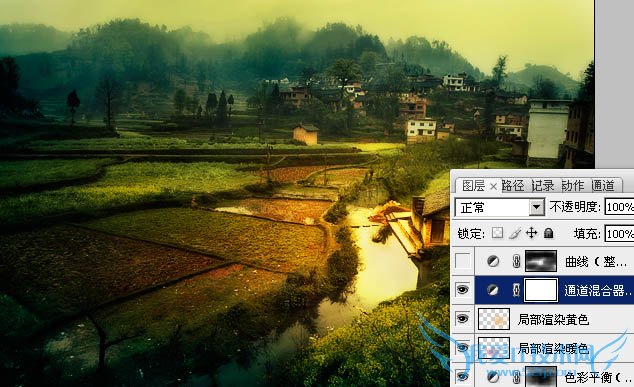Image resolution: width=634 pixels, height=387 pixels.
Task: Toggle lock image pixels brush icon
Action: pos(514,233)
